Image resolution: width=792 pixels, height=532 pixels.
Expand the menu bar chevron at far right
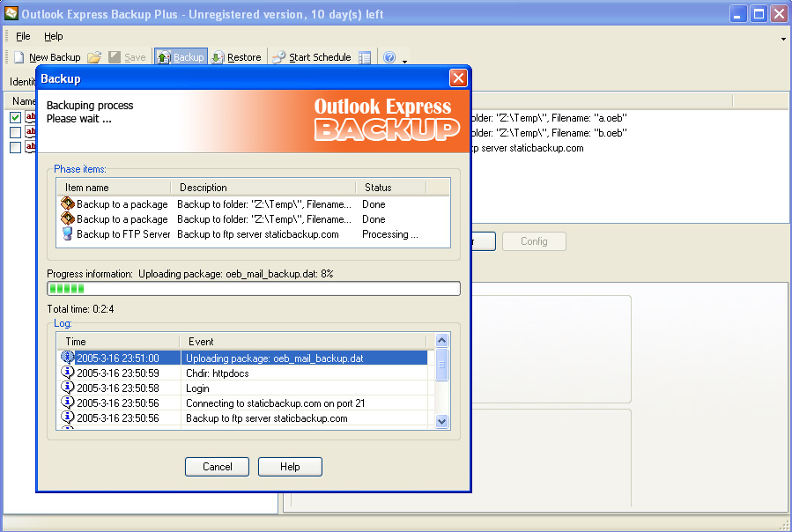click(x=783, y=39)
